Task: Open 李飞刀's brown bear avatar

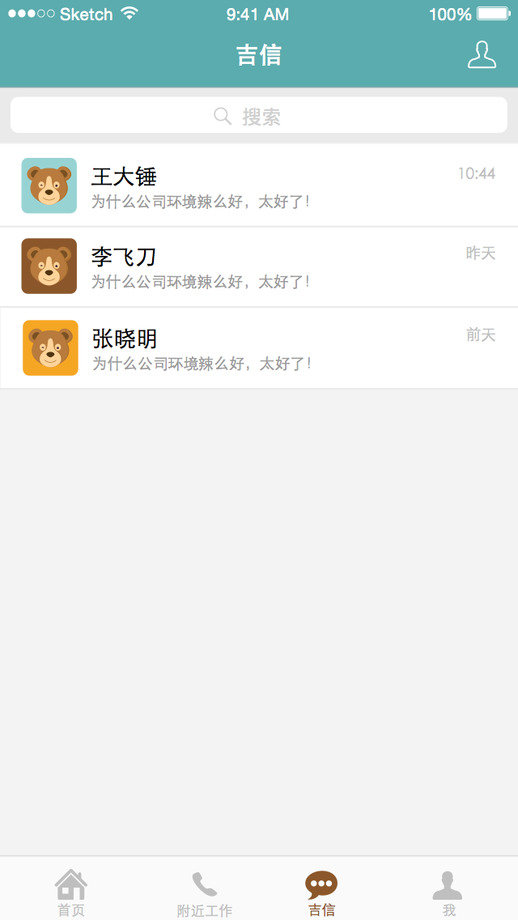Action: (49, 266)
